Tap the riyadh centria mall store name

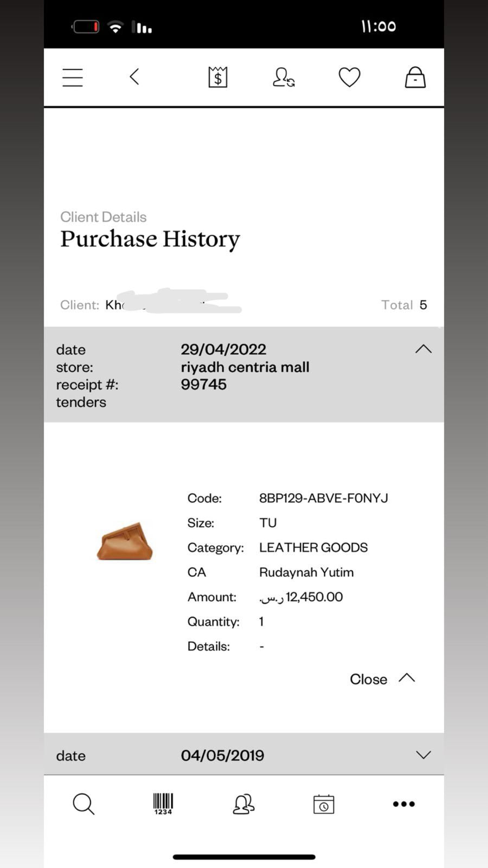245,367
